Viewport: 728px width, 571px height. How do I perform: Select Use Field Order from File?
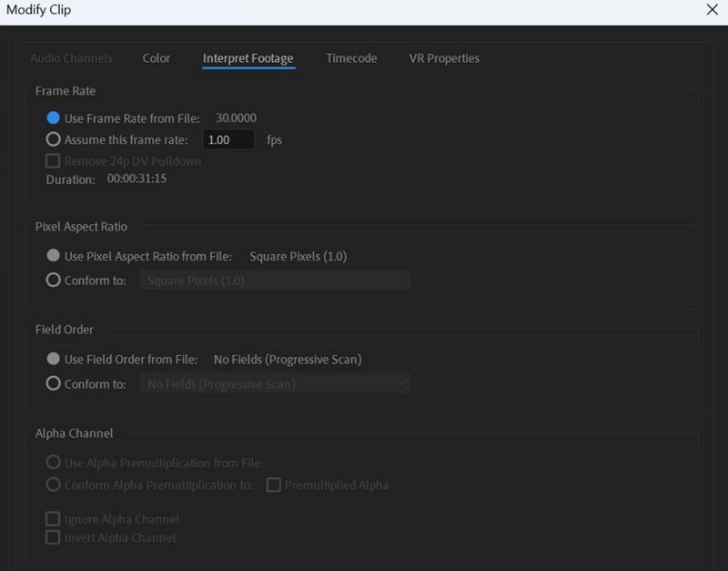pyautogui.click(x=53, y=359)
